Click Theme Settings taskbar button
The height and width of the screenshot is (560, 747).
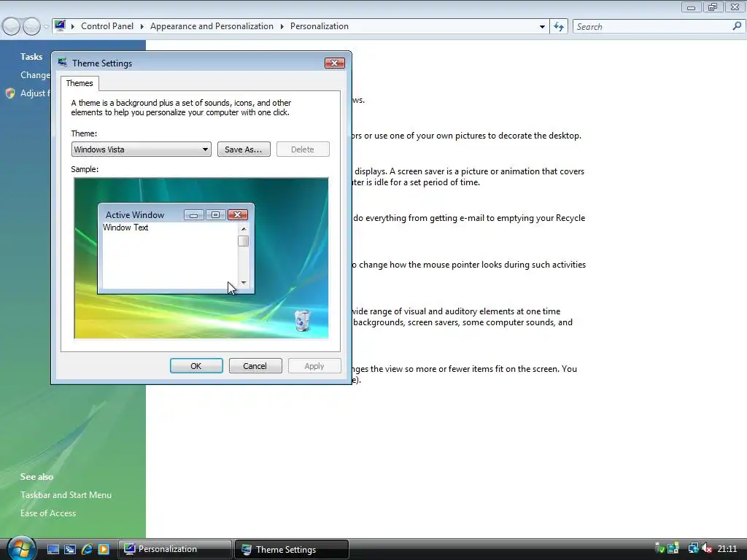292,550
